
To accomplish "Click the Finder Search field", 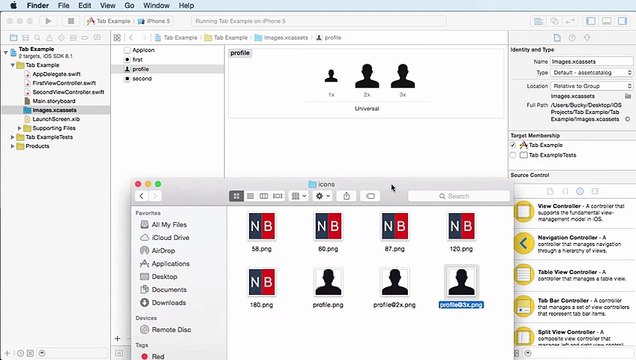I will click(x=459, y=196).
